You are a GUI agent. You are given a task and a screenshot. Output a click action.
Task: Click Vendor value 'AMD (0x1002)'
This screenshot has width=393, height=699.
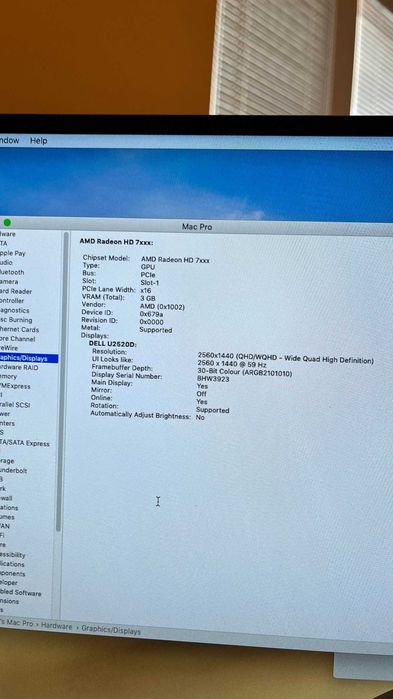162,307
